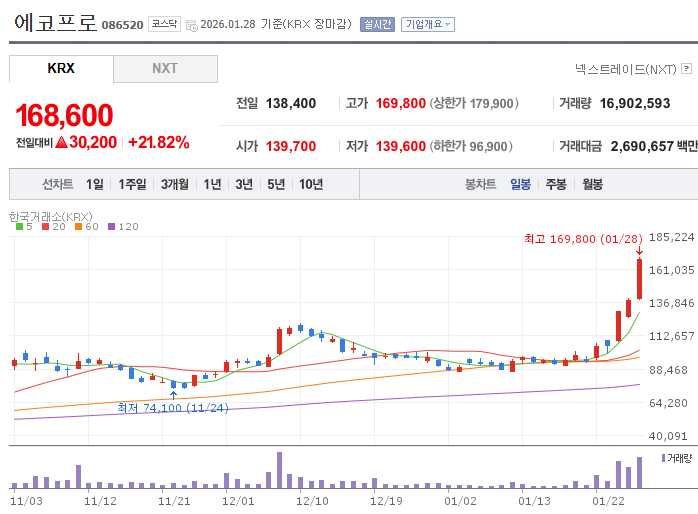This screenshot has height=514, width=698.
Task: Switch to the KRX tab
Action: click(x=61, y=69)
